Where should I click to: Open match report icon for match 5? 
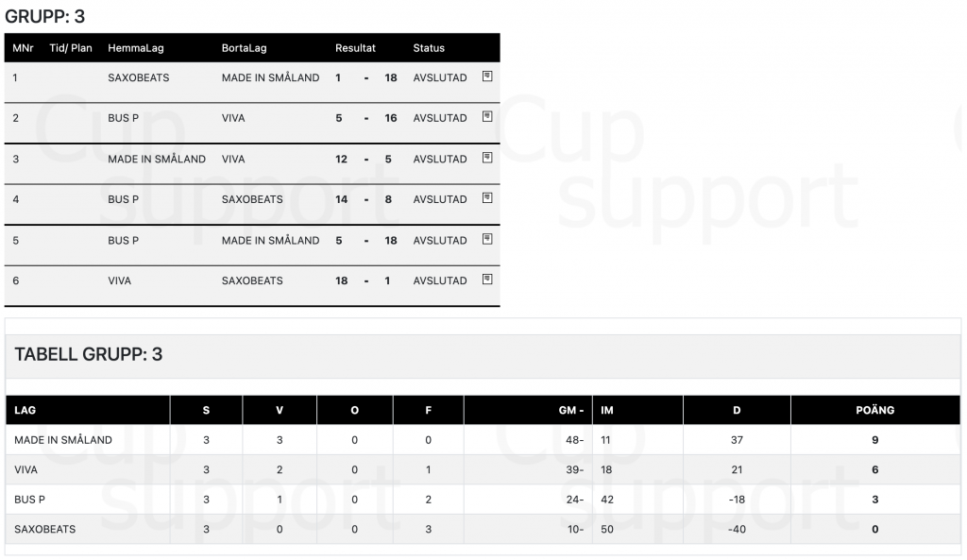[x=487, y=239]
